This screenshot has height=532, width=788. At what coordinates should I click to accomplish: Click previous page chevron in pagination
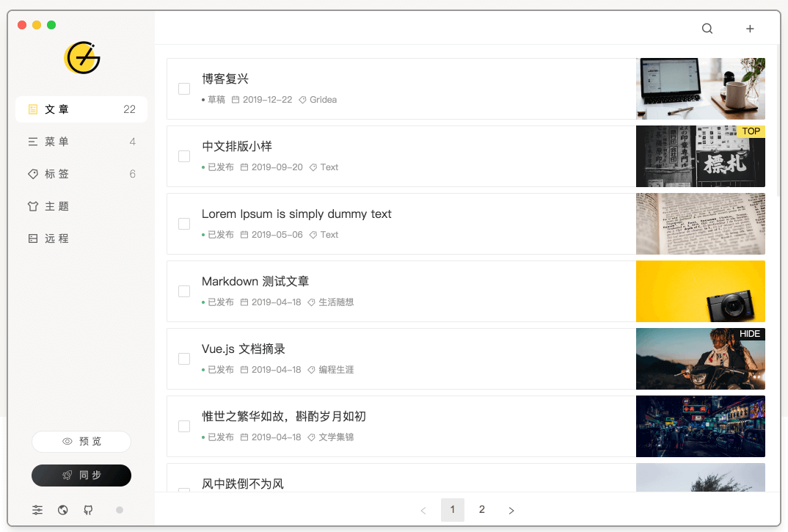click(x=423, y=509)
